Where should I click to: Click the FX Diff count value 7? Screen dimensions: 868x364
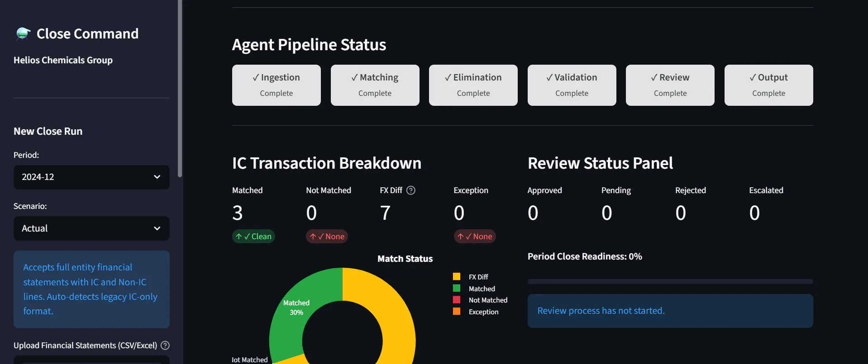(385, 213)
